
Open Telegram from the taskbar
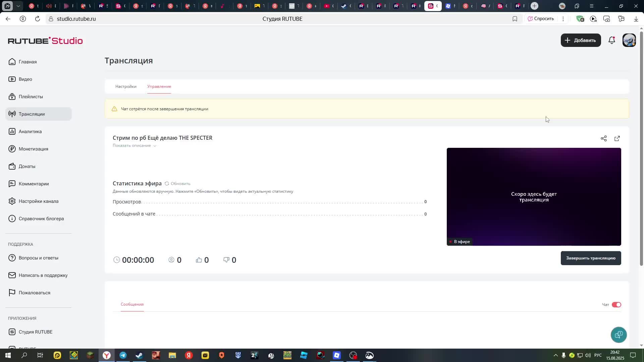tap(123, 355)
